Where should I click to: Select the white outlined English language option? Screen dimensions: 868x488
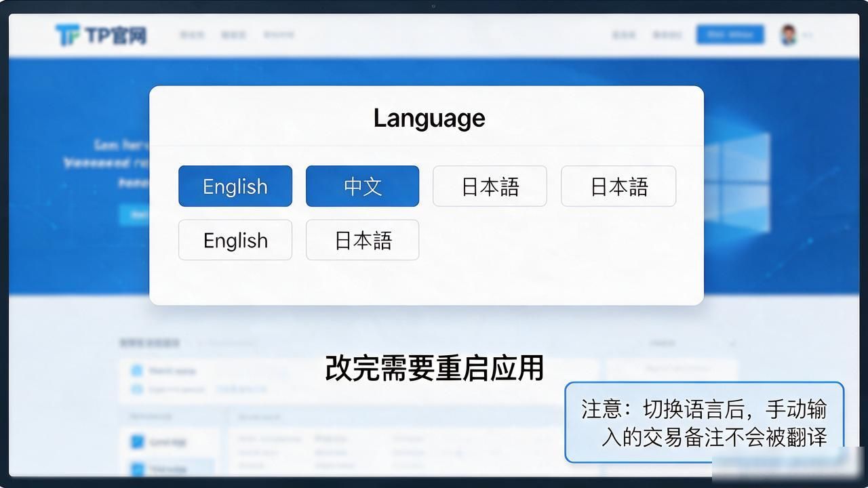(235, 240)
